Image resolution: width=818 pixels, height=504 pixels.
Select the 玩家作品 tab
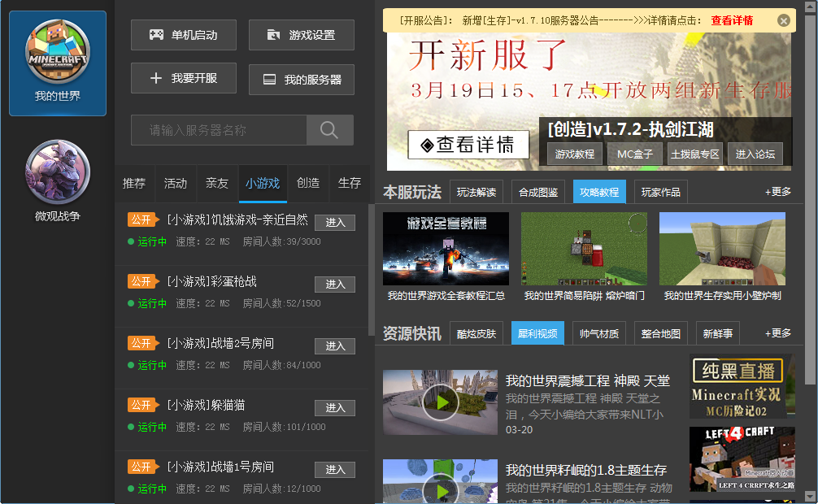point(661,192)
